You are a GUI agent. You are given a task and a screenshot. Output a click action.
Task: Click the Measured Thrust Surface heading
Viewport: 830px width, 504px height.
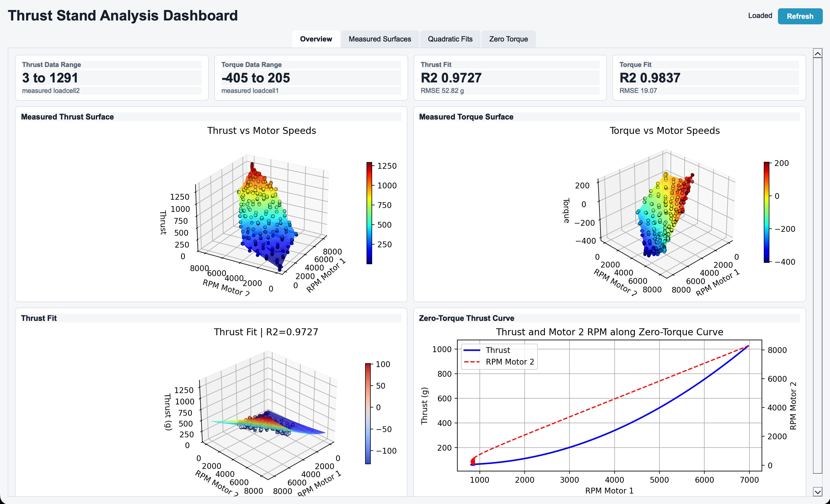(x=67, y=117)
